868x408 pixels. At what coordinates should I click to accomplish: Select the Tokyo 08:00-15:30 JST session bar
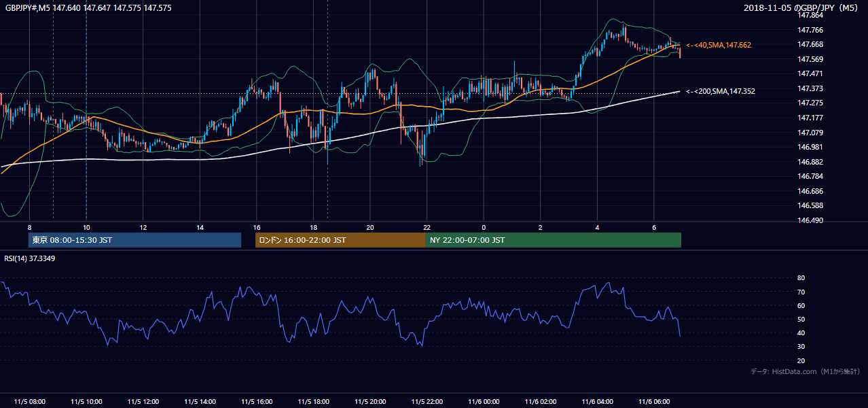tap(134, 240)
